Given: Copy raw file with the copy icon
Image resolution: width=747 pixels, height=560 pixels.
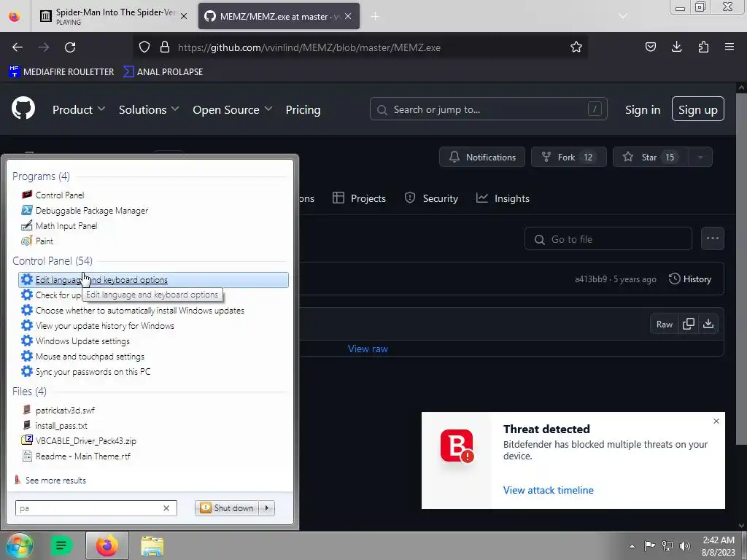Looking at the screenshot, I should click(x=689, y=324).
